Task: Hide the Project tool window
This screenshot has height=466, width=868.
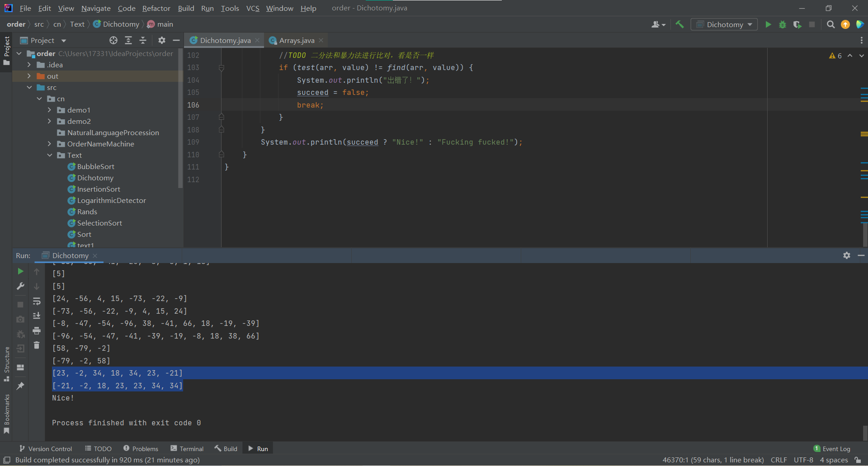Action: point(176,40)
